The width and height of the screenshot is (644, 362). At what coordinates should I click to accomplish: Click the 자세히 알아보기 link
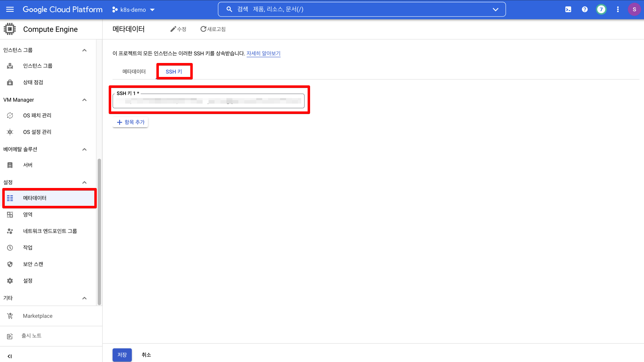click(263, 53)
